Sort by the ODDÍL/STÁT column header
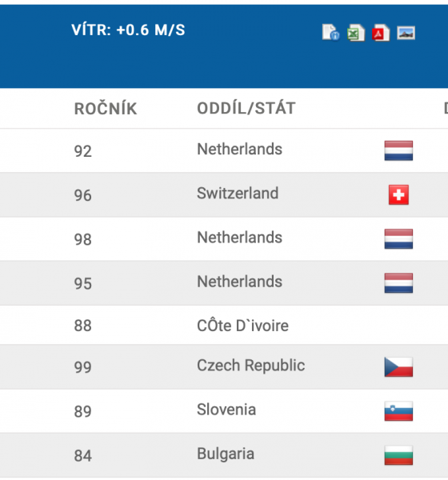 coord(246,108)
